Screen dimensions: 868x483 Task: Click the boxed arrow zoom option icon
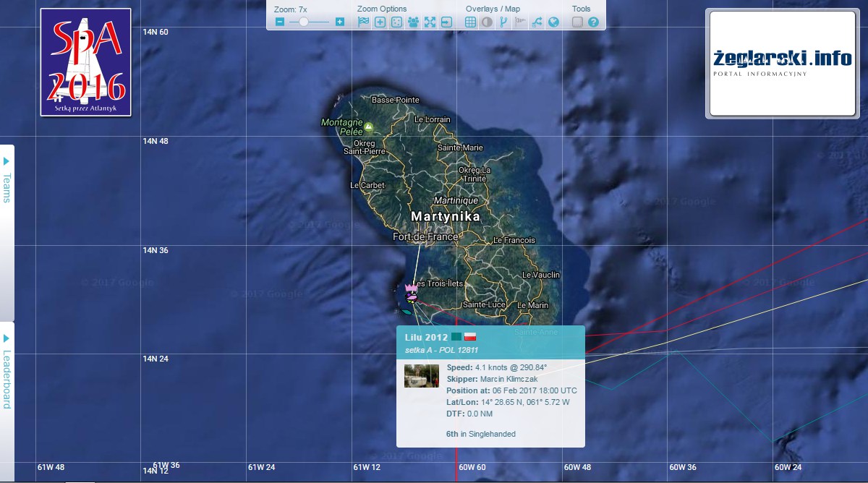click(x=446, y=22)
